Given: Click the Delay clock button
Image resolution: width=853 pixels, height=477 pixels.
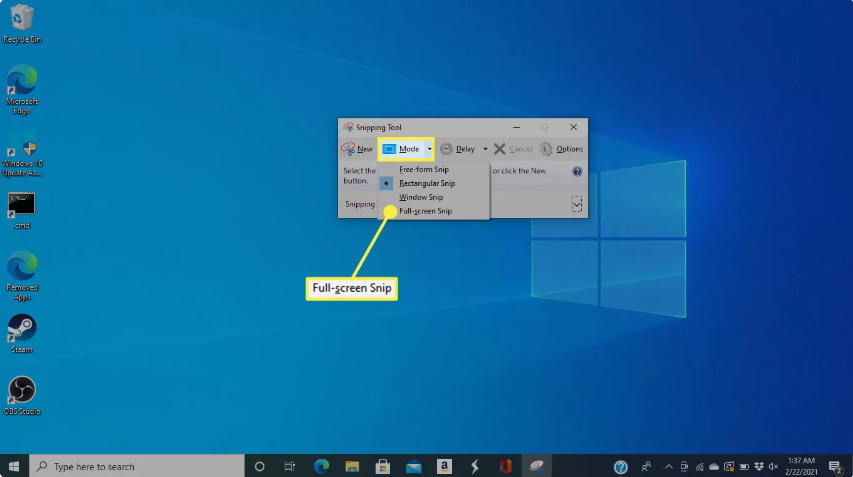Looking at the screenshot, I should [x=457, y=149].
